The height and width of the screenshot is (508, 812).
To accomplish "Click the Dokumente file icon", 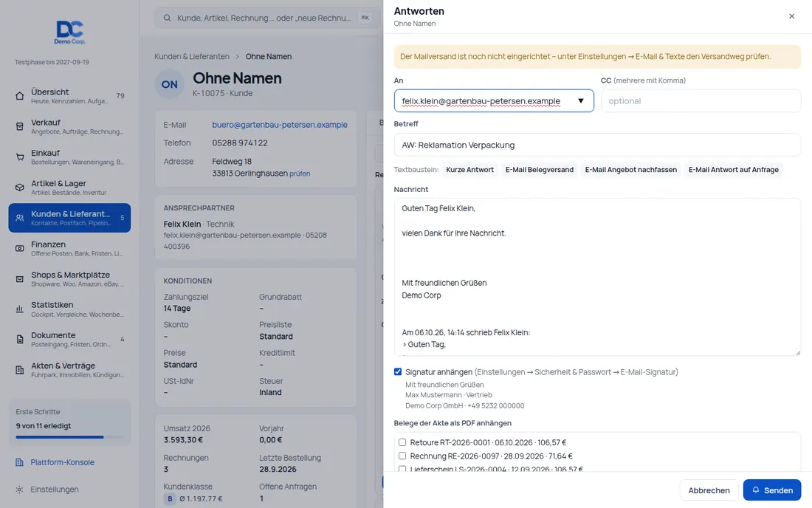I will 20,340.
